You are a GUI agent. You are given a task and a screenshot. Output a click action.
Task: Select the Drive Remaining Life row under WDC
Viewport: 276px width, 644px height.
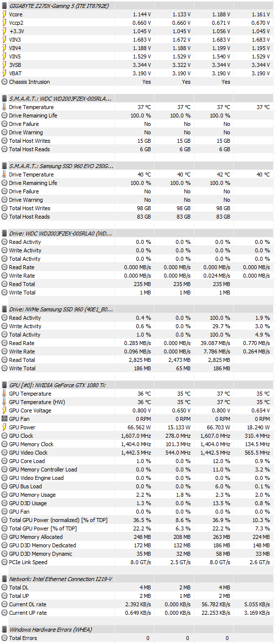coord(137,116)
